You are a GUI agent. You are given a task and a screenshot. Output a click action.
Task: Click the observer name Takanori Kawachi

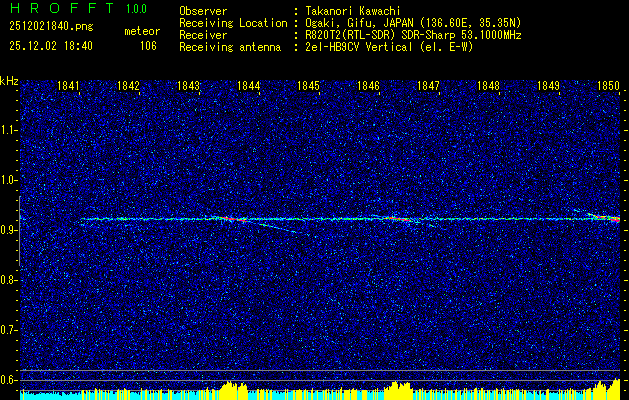click(353, 11)
